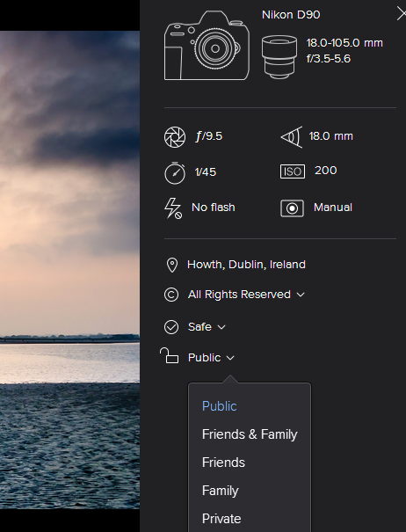Choose Family only privacy option
406x532 pixels.
pos(220,491)
